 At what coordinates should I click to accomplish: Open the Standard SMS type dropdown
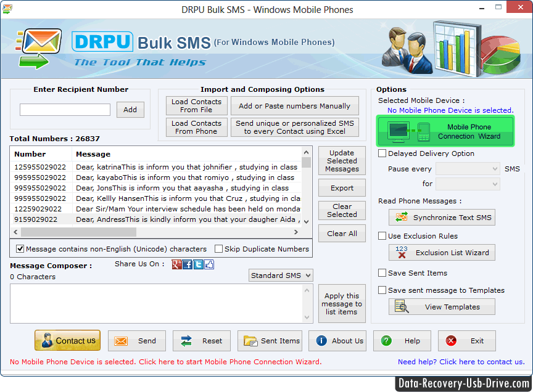point(281,276)
